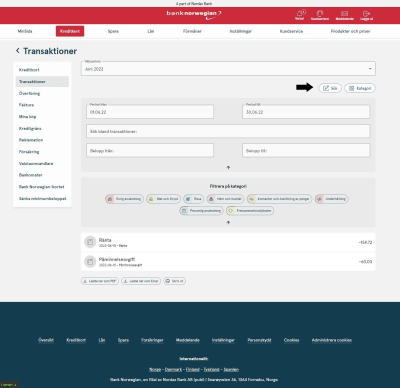Click the Bank Norwegian logo

[194, 15]
